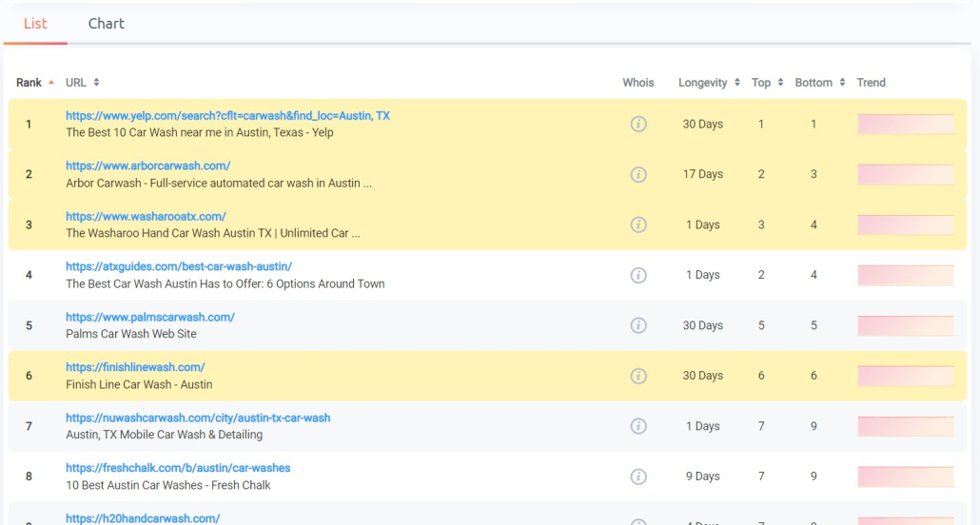Sort by the Longevity column header

tap(709, 83)
